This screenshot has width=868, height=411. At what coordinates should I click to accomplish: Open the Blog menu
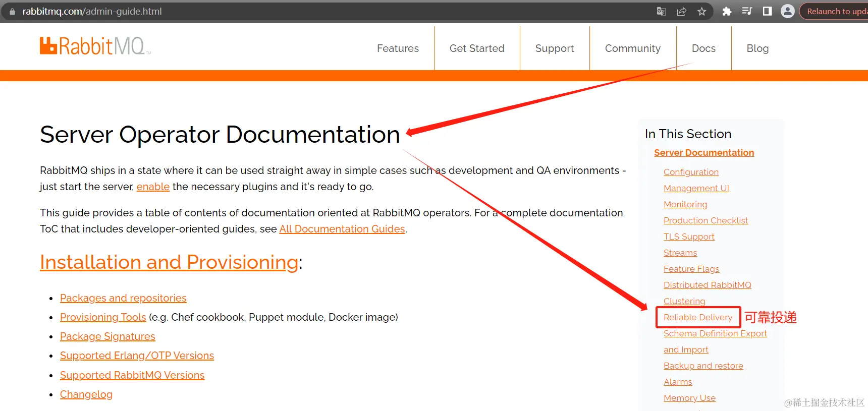pos(757,48)
